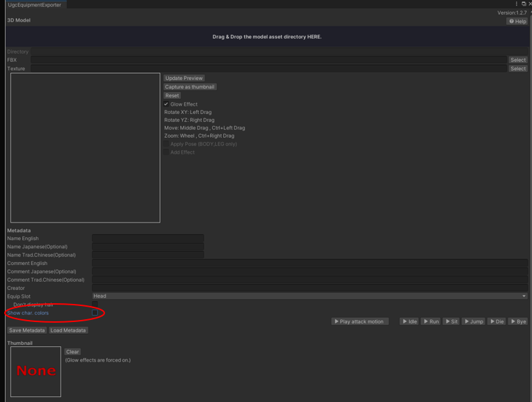Click the empty Thumbnail preview box
The image size is (532, 402).
pyautogui.click(x=35, y=371)
